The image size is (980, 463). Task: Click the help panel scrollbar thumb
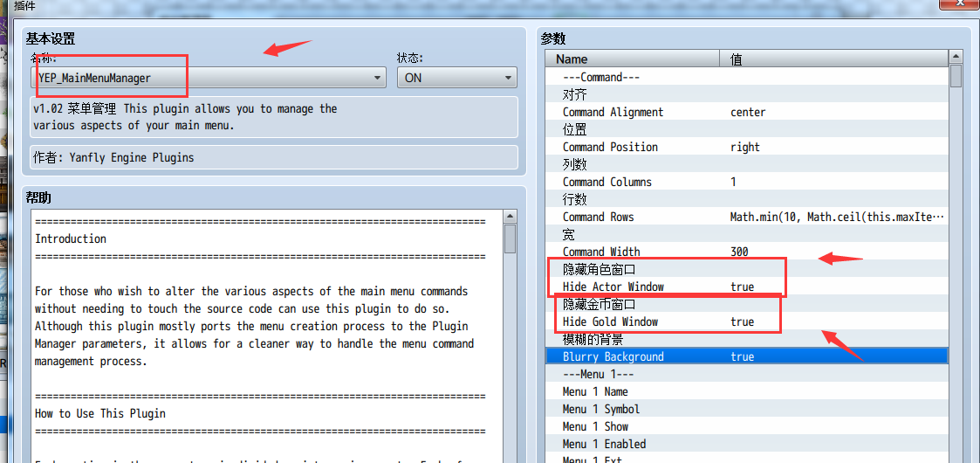(510, 238)
